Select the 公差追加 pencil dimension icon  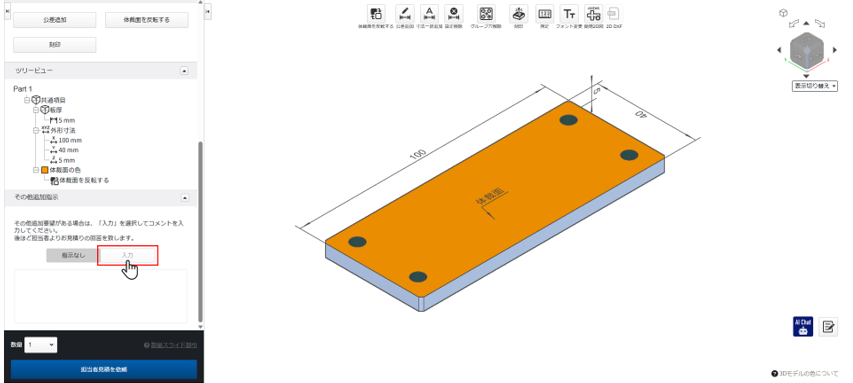coord(404,14)
